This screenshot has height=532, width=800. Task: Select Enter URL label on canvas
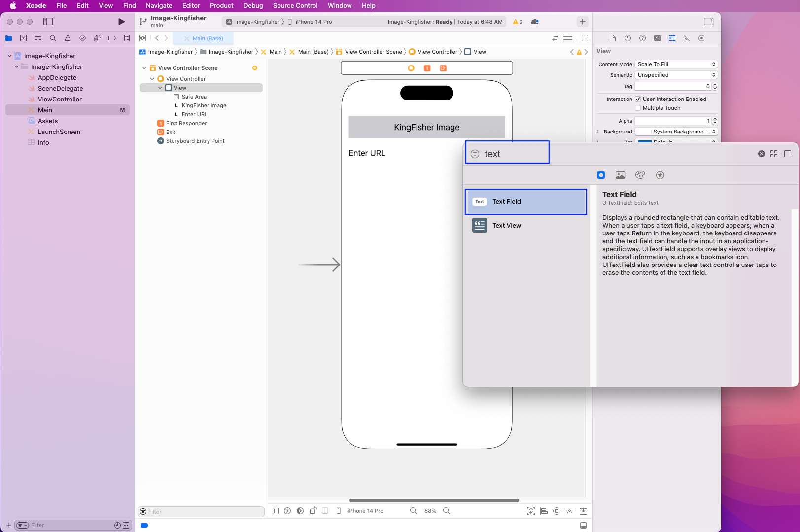pos(367,153)
